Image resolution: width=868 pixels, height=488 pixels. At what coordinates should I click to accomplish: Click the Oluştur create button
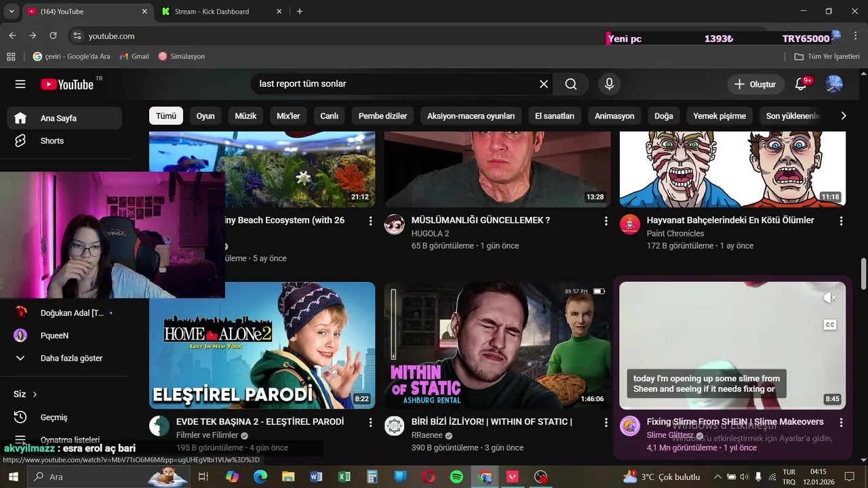755,84
